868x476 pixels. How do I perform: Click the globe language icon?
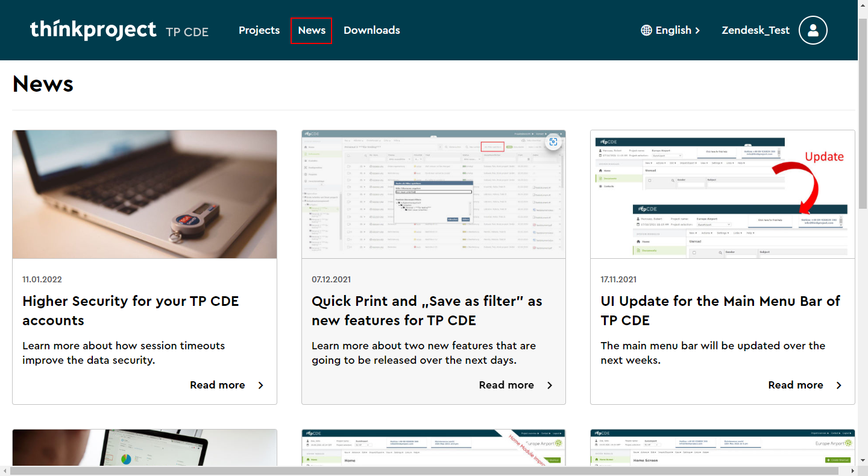(647, 30)
